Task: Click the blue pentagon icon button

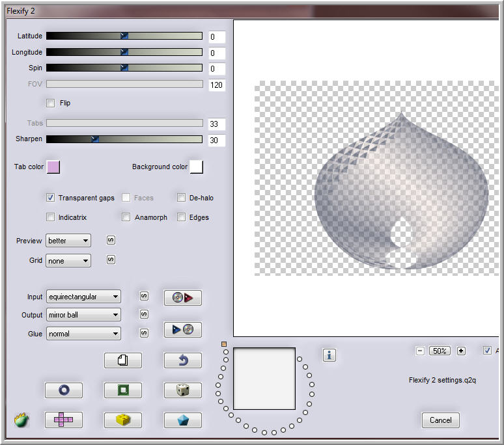Action: click(x=182, y=420)
